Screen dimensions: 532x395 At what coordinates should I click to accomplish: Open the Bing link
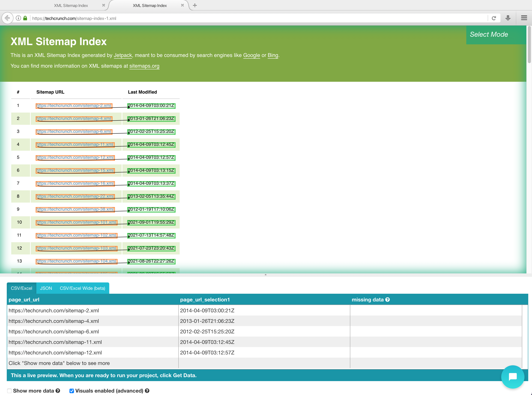coord(273,55)
